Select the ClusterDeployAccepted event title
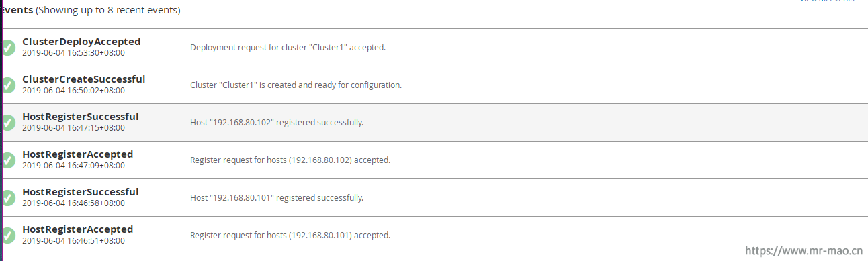Image resolution: width=868 pixels, height=261 pixels. (81, 42)
